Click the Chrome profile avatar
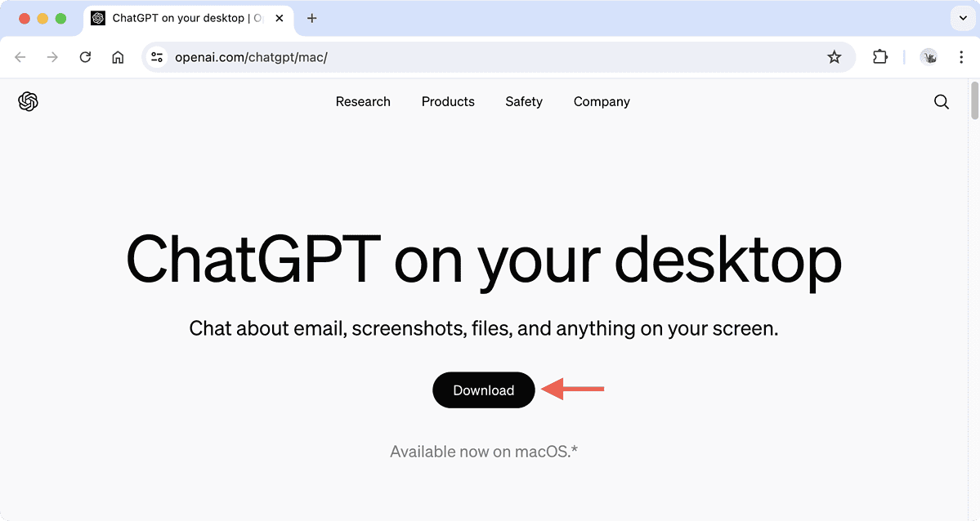 pos(929,57)
